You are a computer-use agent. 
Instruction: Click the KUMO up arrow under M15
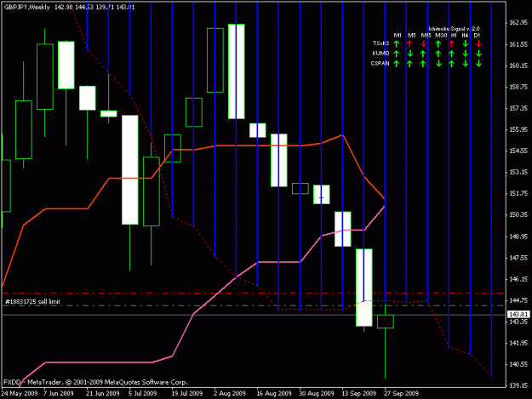(423, 54)
